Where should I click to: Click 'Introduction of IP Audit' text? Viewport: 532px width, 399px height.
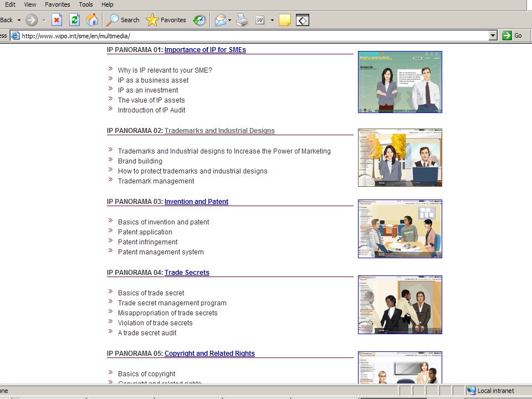tap(152, 110)
